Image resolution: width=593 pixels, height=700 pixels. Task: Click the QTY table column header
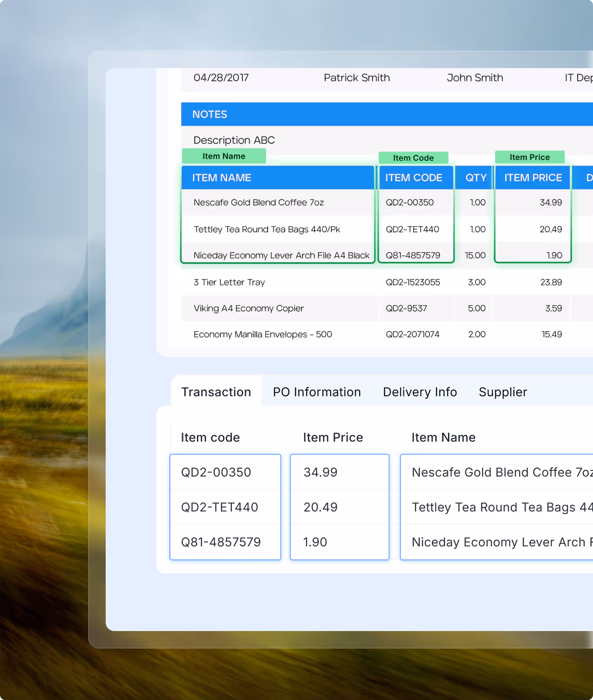tap(474, 178)
